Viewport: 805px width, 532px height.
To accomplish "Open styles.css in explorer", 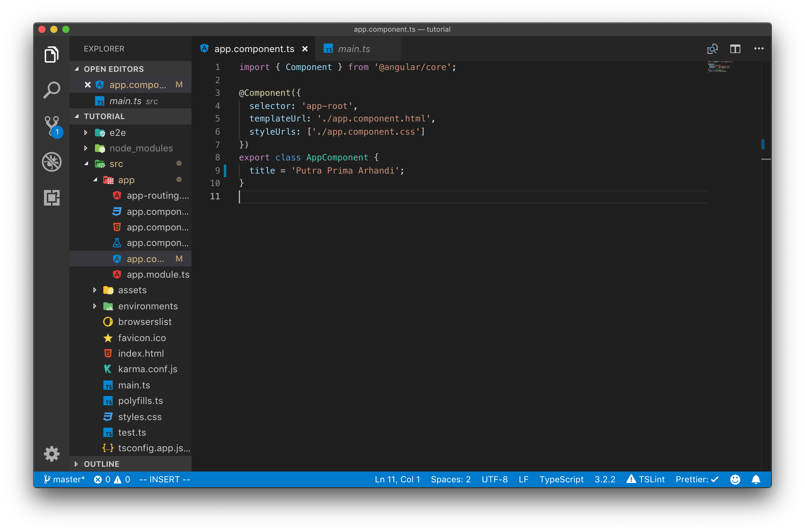I will pyautogui.click(x=130, y=417).
